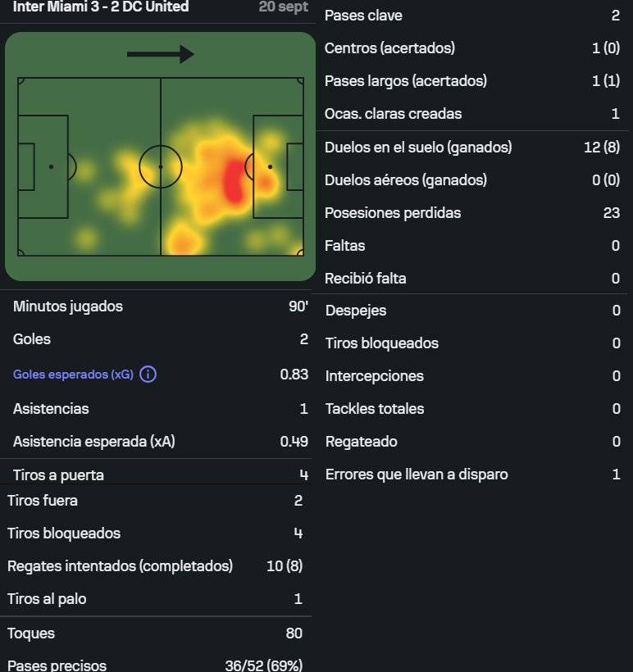Click the red hotspot on the heatmap
Image resolution: width=633 pixels, height=672 pixels.
tap(234, 181)
